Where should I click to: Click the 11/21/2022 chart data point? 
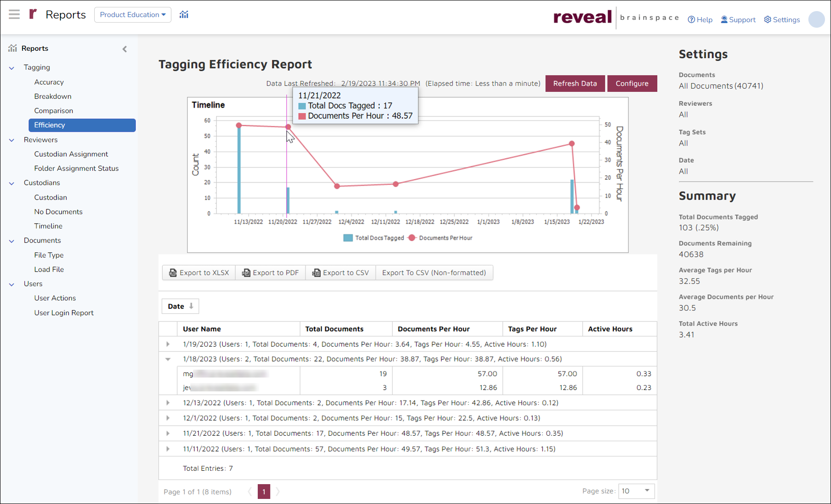click(x=288, y=127)
